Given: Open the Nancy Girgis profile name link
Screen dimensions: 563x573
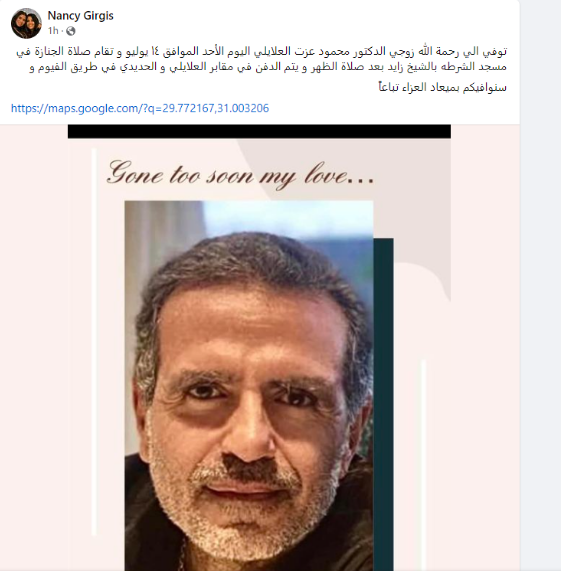Looking at the screenshot, I should pos(80,16).
